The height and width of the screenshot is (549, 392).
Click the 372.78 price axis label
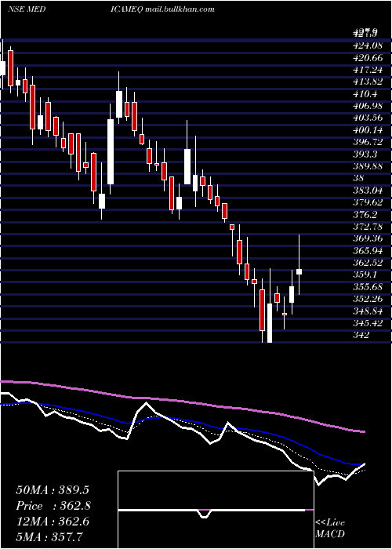coord(368,227)
